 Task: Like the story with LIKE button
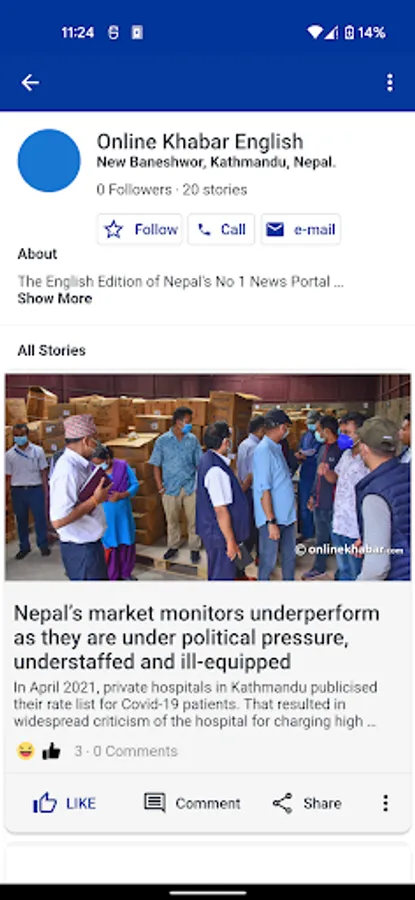(64, 803)
